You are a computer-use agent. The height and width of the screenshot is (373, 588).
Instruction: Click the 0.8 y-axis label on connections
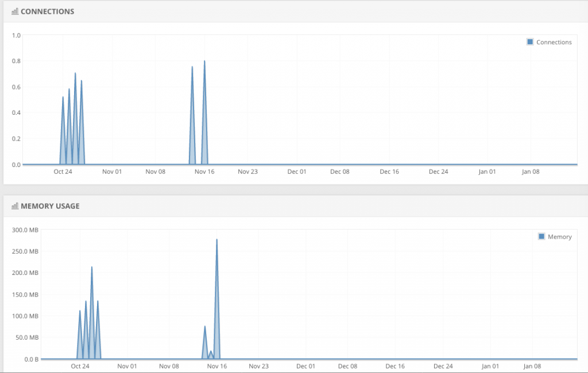pos(16,61)
